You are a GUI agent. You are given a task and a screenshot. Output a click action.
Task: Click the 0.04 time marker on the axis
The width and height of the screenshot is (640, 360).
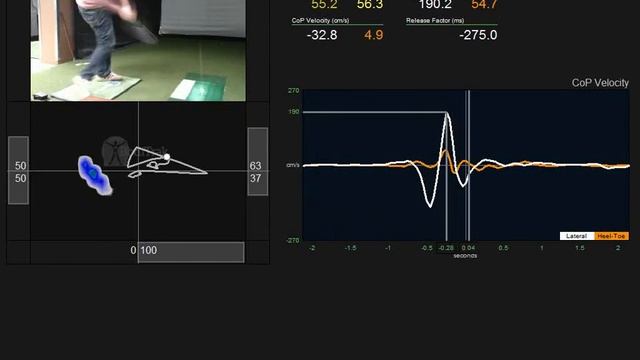[468, 248]
